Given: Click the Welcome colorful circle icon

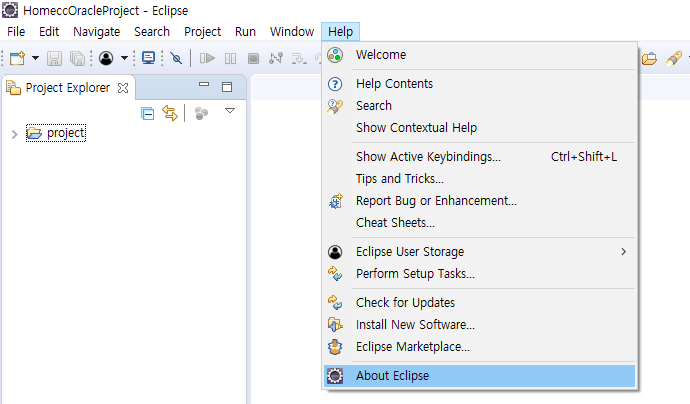Looking at the screenshot, I should pos(335,55).
